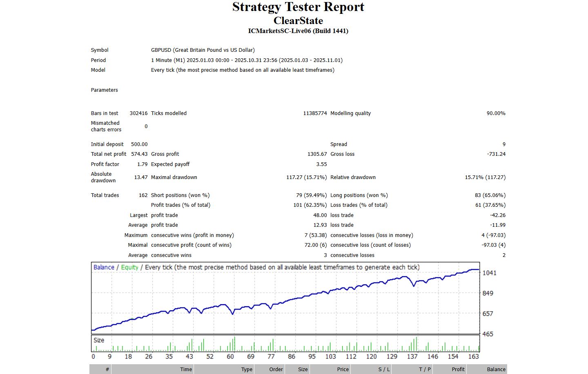Click the Balance column header in table
588x374 pixels.
click(496, 370)
